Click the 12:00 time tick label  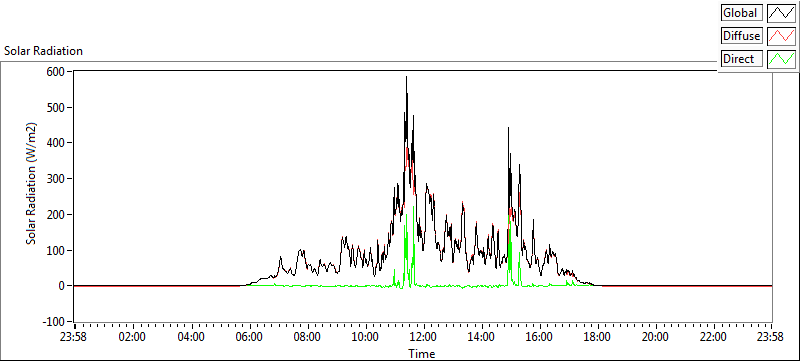tap(423, 337)
